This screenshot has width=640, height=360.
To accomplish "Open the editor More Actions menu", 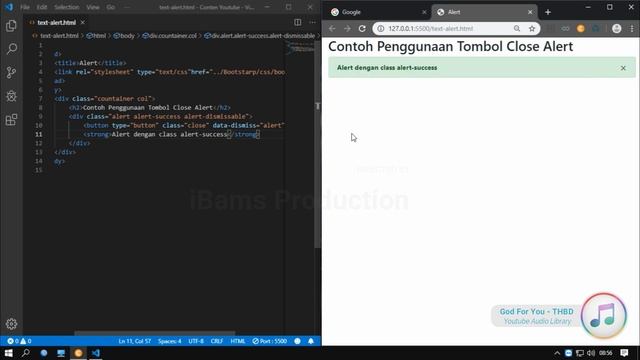I will [x=313, y=22].
